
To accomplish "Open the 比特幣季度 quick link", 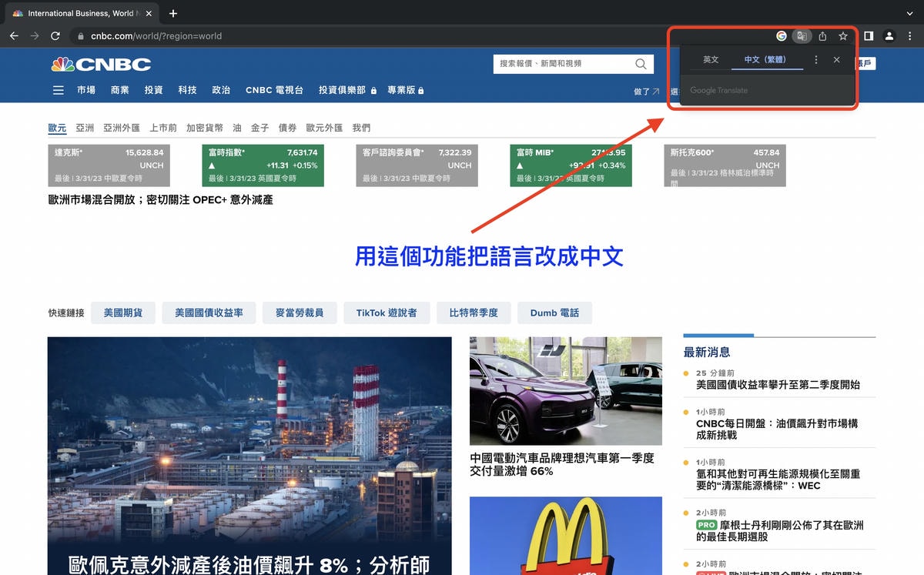I will (474, 313).
